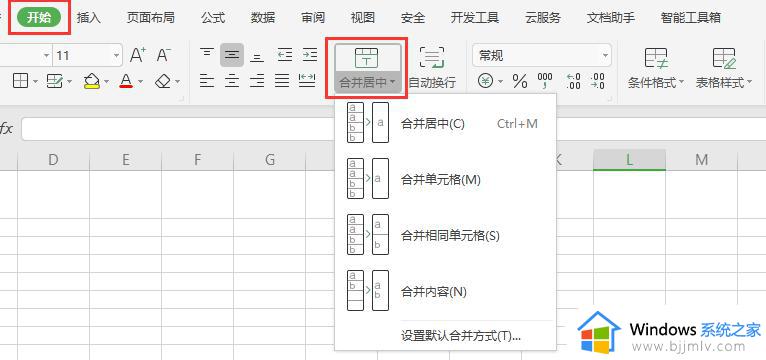The width and height of the screenshot is (766, 360).
Task: Open the 智能工具箱 tab
Action: point(691,18)
